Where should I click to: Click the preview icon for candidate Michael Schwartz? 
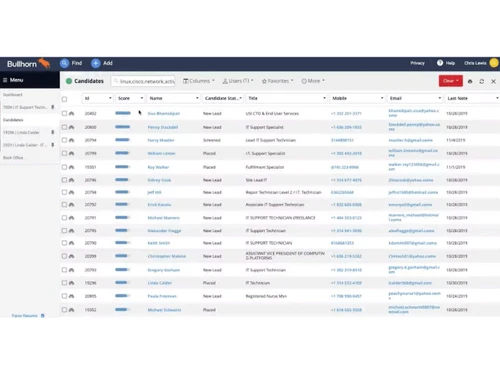click(x=71, y=310)
